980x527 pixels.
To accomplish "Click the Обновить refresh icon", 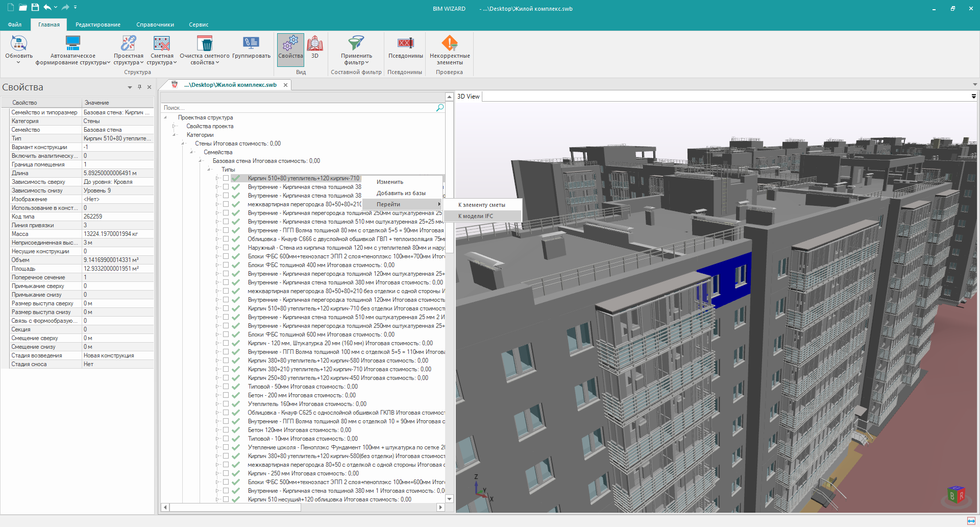I will 19,43.
